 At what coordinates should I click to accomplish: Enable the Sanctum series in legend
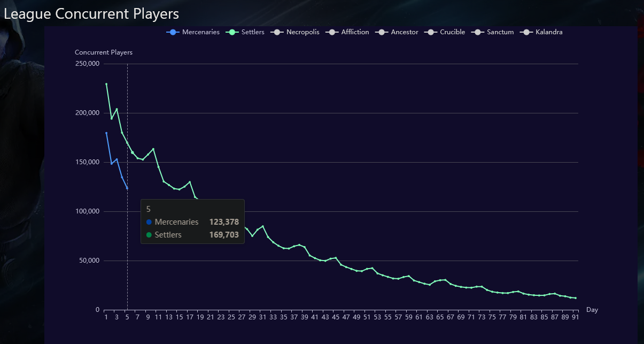pyautogui.click(x=493, y=32)
